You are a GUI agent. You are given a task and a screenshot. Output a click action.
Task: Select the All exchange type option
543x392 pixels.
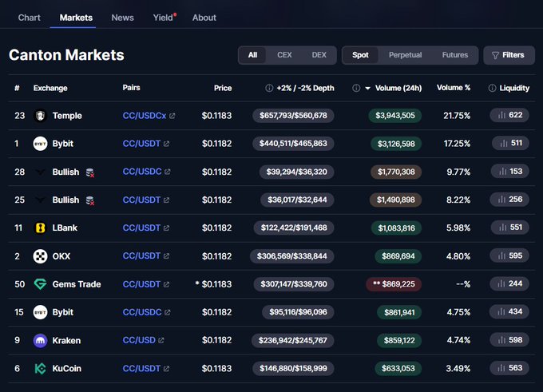pyautogui.click(x=252, y=55)
